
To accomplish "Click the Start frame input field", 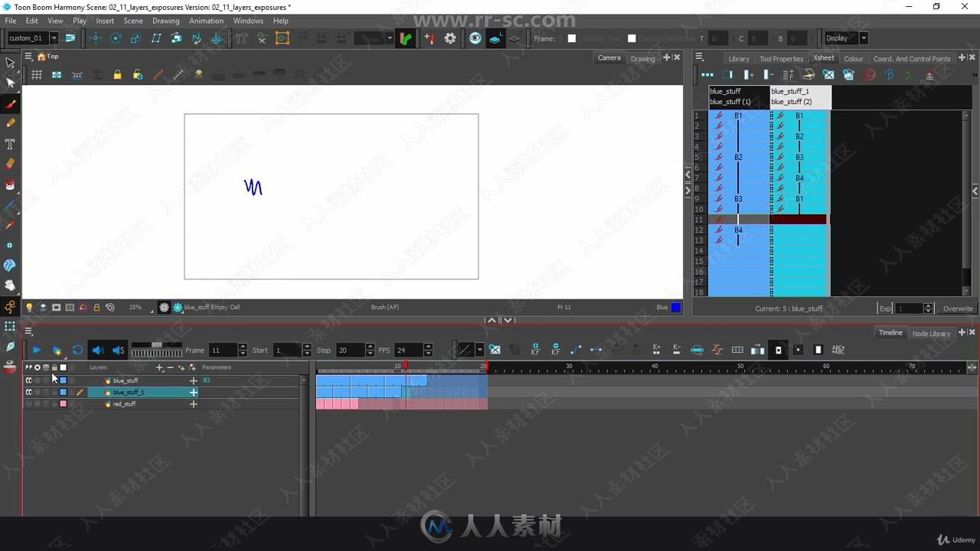I will (286, 350).
